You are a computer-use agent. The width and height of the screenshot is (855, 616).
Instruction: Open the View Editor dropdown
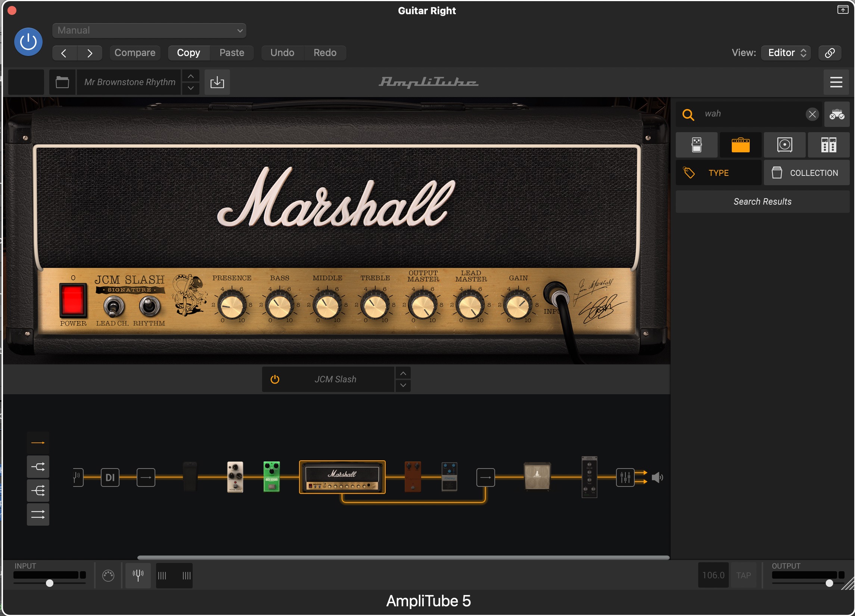click(x=786, y=53)
